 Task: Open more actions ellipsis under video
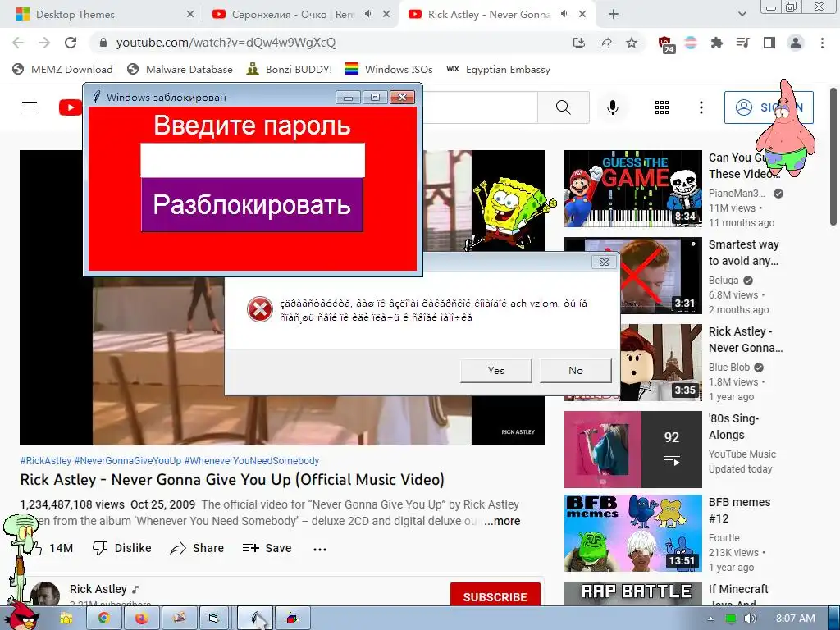320,549
